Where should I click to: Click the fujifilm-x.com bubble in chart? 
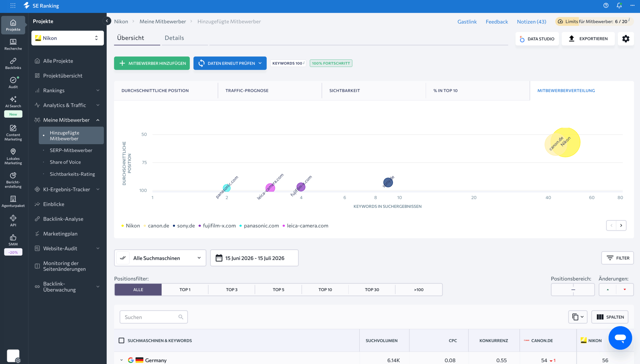pyautogui.click(x=300, y=187)
